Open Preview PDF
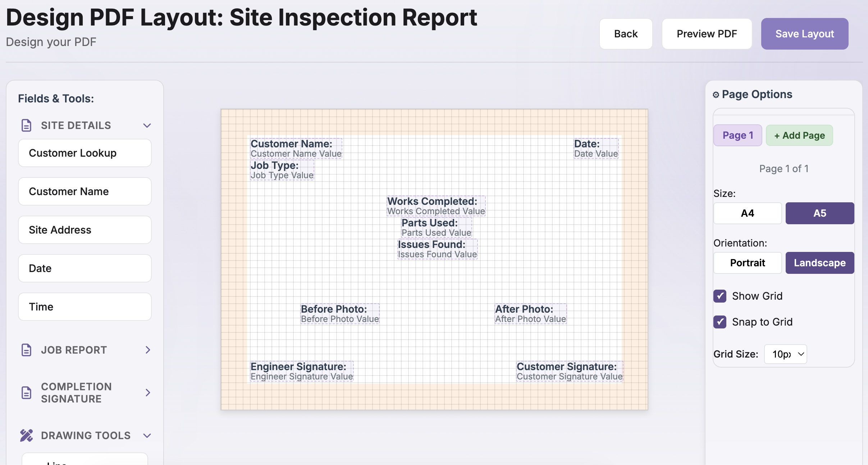This screenshot has width=868, height=465. pos(707,34)
